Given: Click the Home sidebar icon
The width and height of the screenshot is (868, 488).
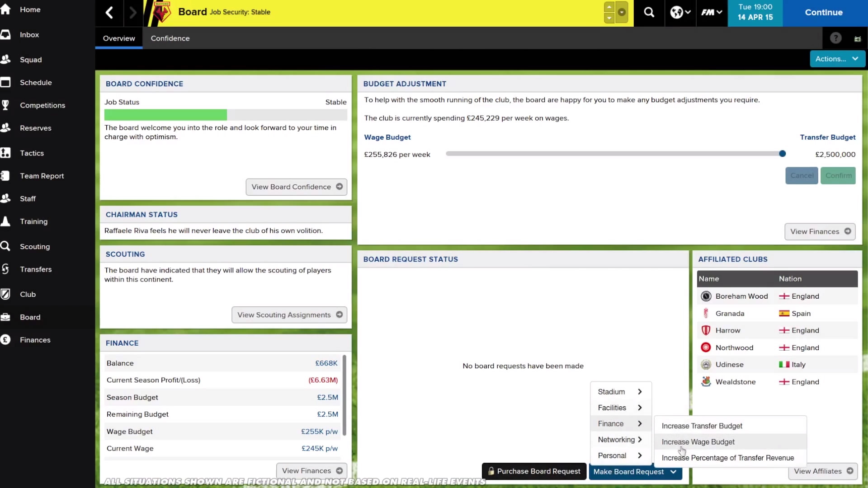Looking at the screenshot, I should (5, 9).
